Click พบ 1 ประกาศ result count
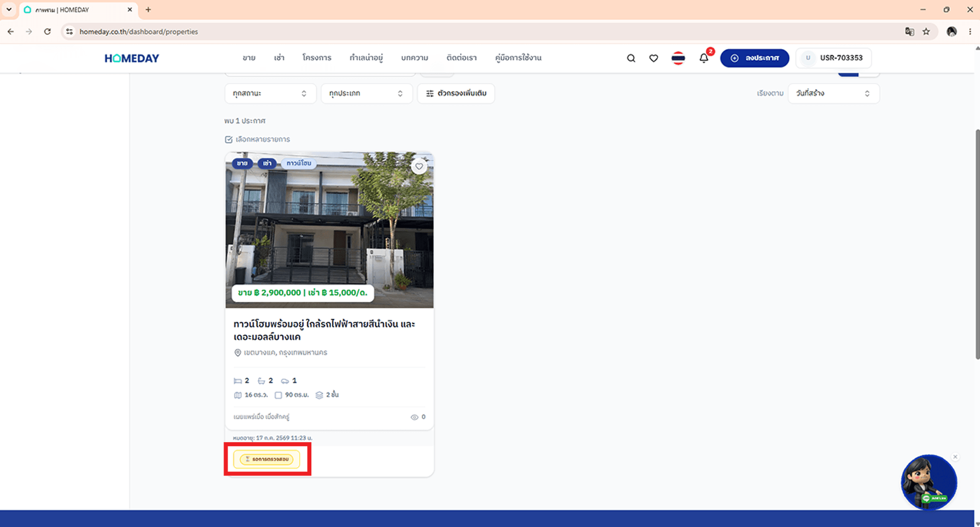This screenshot has height=527, width=980. tap(245, 121)
